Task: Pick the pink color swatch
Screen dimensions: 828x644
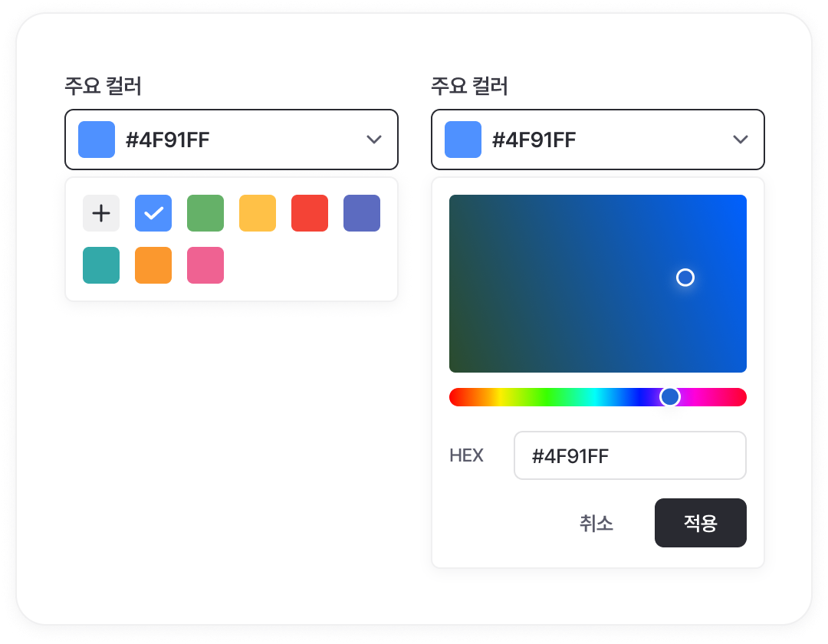Action: [205, 265]
